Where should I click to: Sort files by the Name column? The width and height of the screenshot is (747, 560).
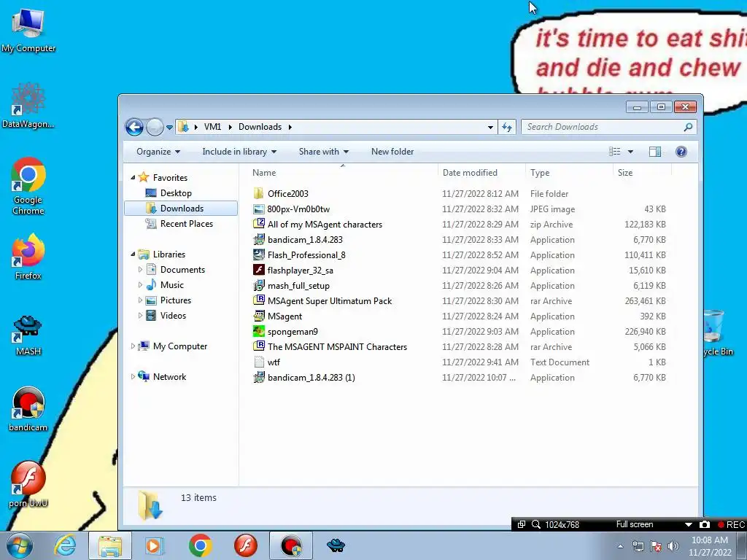(264, 172)
